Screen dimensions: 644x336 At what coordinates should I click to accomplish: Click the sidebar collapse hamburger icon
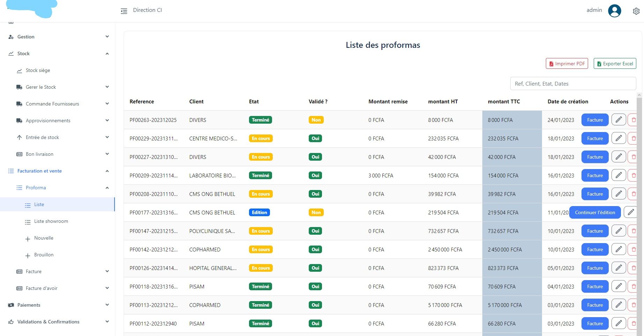(124, 11)
